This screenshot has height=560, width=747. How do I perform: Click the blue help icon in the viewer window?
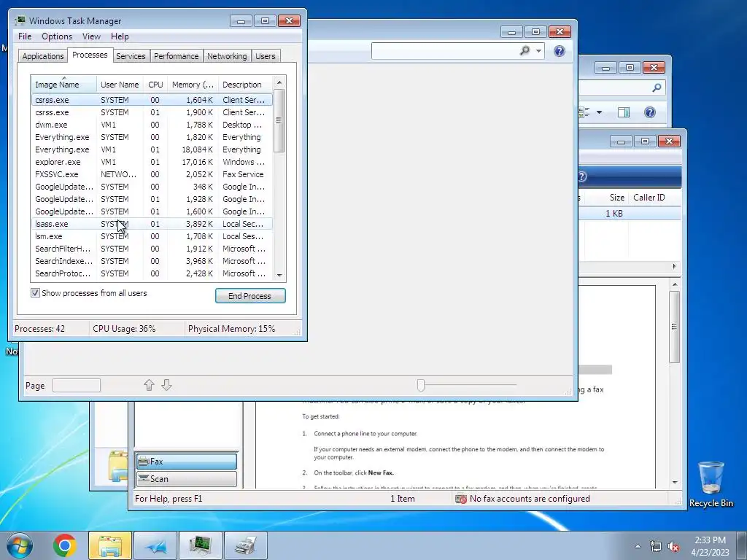tap(560, 51)
